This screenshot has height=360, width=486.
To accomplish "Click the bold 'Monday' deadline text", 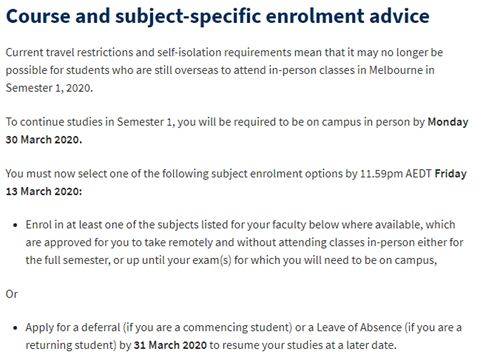I will (448, 122).
